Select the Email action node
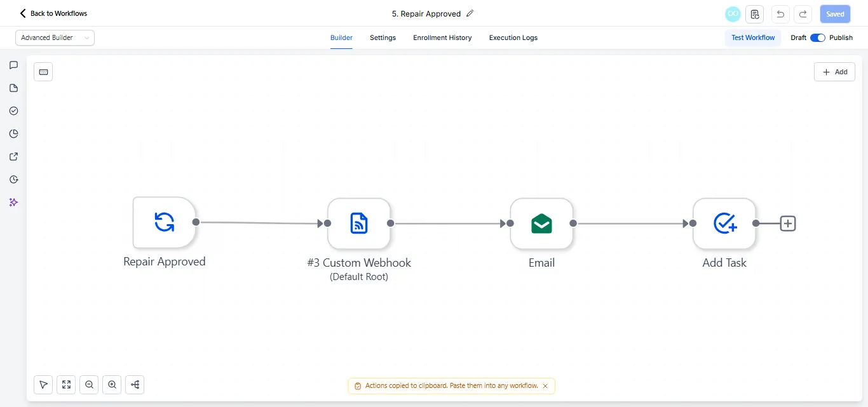This screenshot has height=407, width=868. (541, 224)
